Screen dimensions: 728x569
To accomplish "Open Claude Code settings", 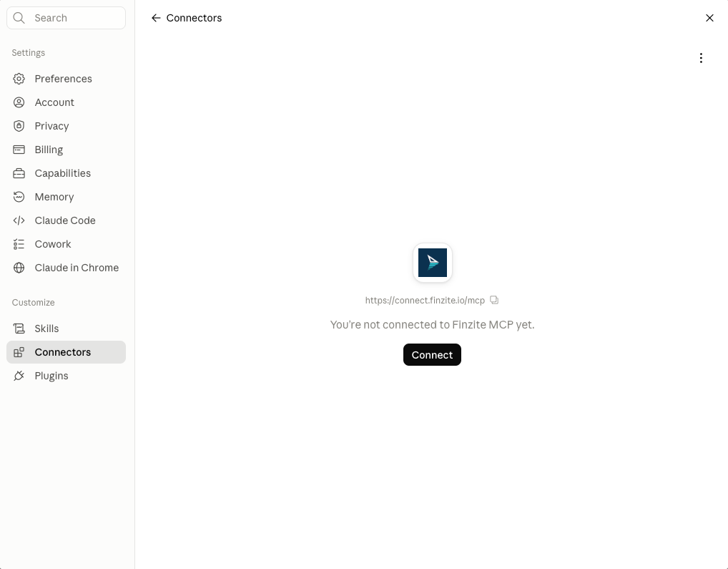I will click(x=66, y=220).
